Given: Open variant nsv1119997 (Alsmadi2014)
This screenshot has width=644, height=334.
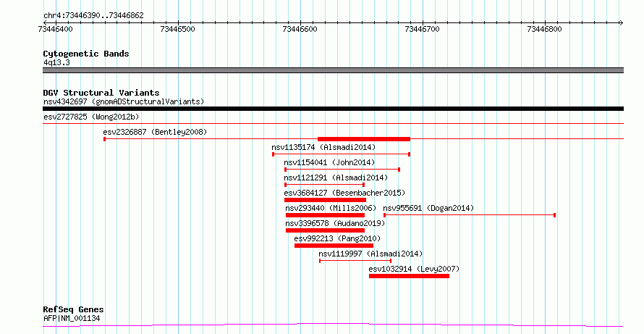Looking at the screenshot, I should (x=370, y=254).
